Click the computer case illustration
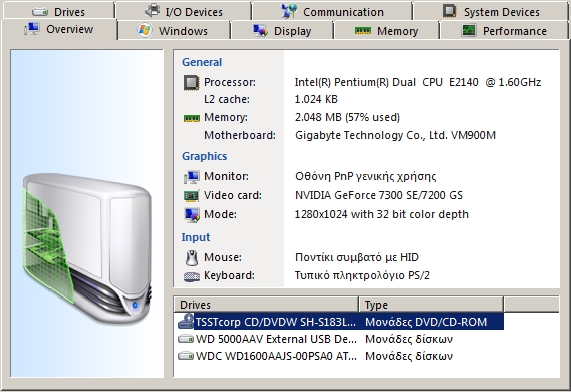This screenshot has height=392, width=571. [x=87, y=249]
